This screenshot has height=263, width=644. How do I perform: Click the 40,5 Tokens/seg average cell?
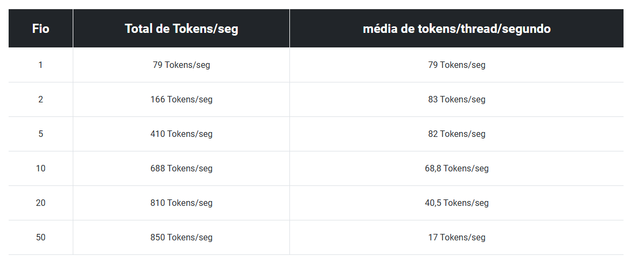point(456,203)
